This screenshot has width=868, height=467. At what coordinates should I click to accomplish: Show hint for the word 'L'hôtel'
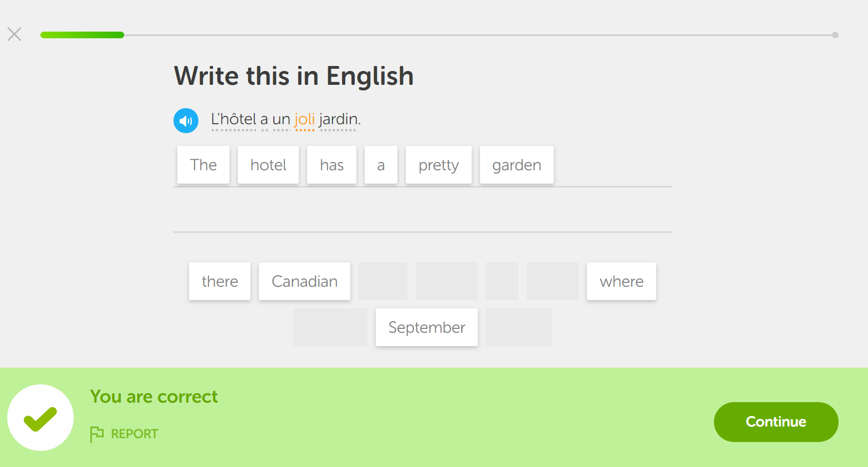pyautogui.click(x=233, y=119)
